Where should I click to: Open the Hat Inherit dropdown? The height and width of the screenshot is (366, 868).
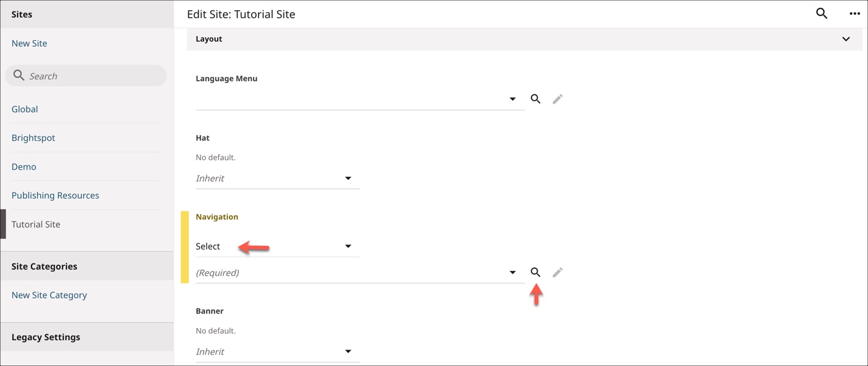click(x=277, y=178)
